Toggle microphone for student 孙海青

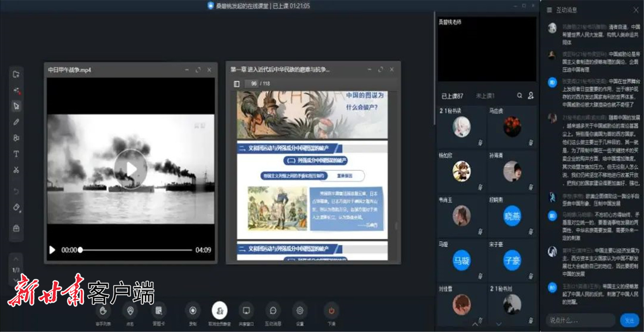(531, 187)
